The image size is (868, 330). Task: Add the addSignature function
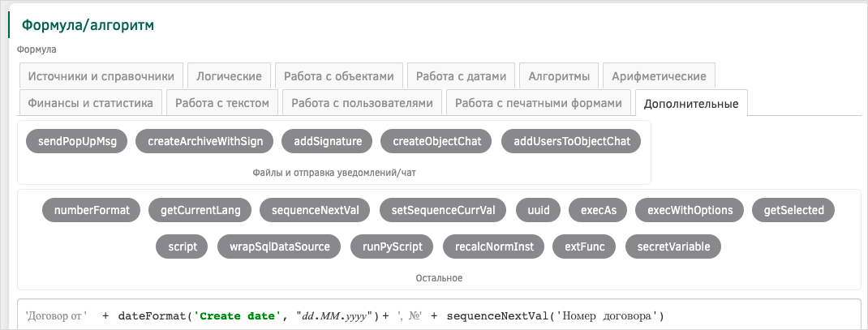(328, 141)
